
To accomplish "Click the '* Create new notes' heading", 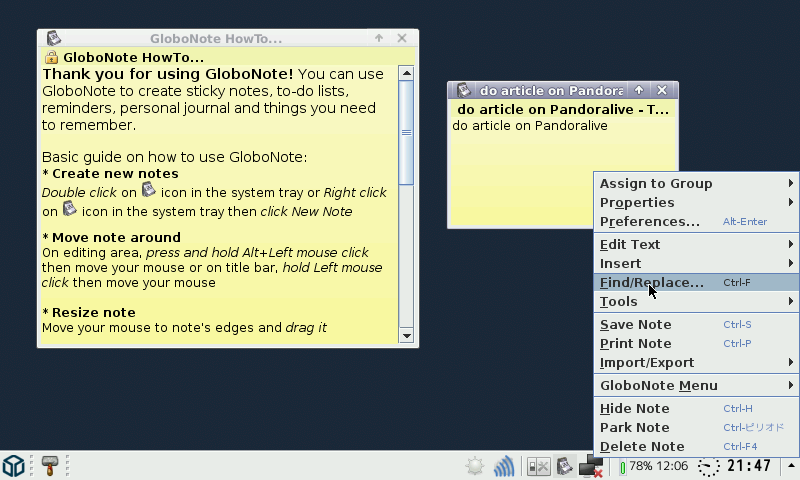I will point(110,173).
